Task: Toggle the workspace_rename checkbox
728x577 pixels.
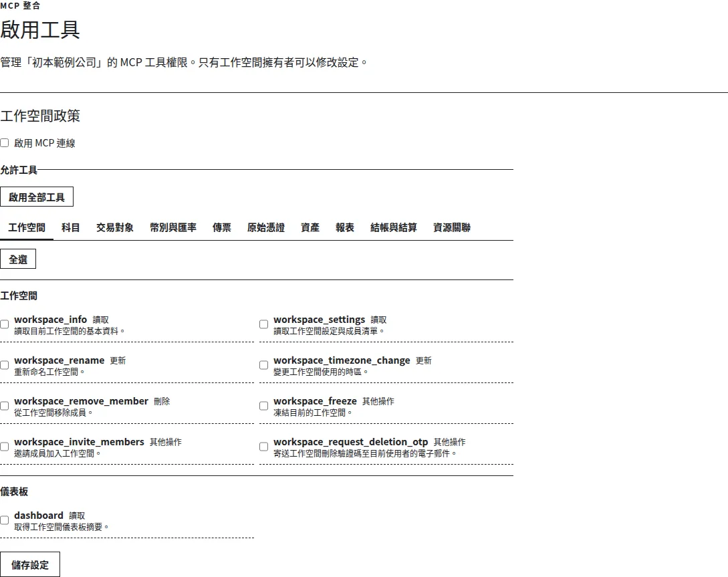Action: point(5,365)
